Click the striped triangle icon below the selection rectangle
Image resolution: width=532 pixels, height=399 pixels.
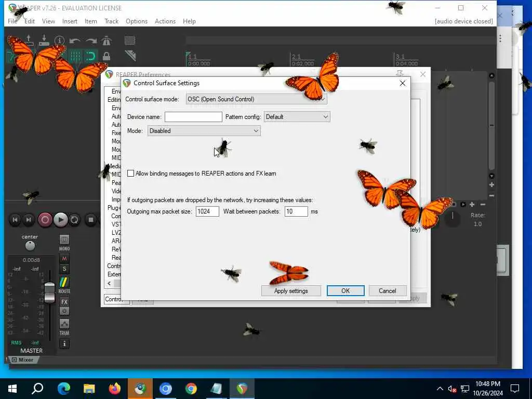[130, 56]
